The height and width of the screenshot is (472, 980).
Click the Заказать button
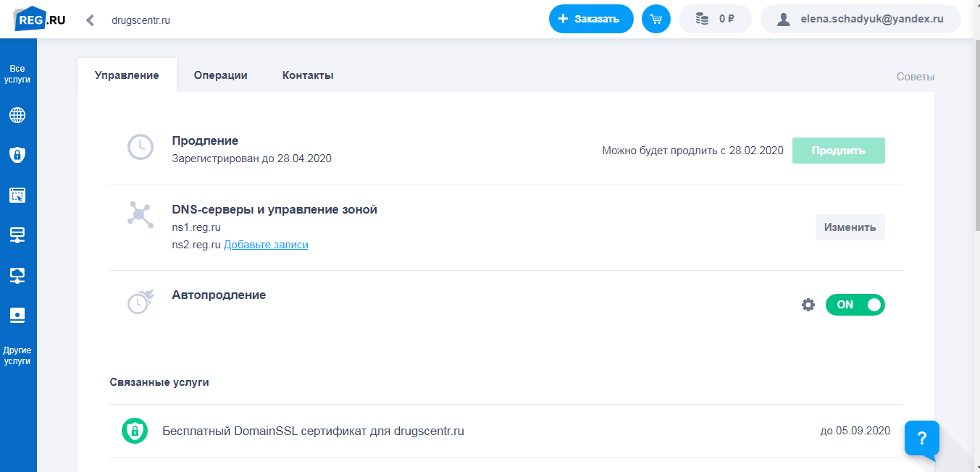591,19
